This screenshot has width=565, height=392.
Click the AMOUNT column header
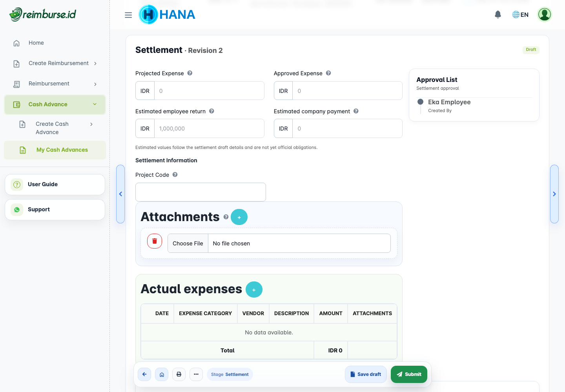(x=331, y=313)
